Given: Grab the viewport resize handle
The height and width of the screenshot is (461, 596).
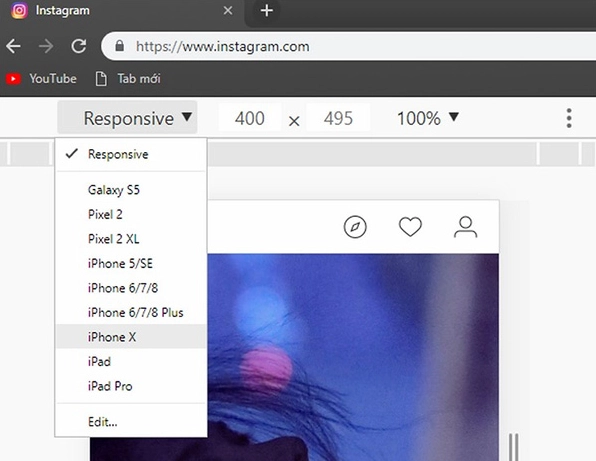Looking at the screenshot, I should pyautogui.click(x=514, y=447).
